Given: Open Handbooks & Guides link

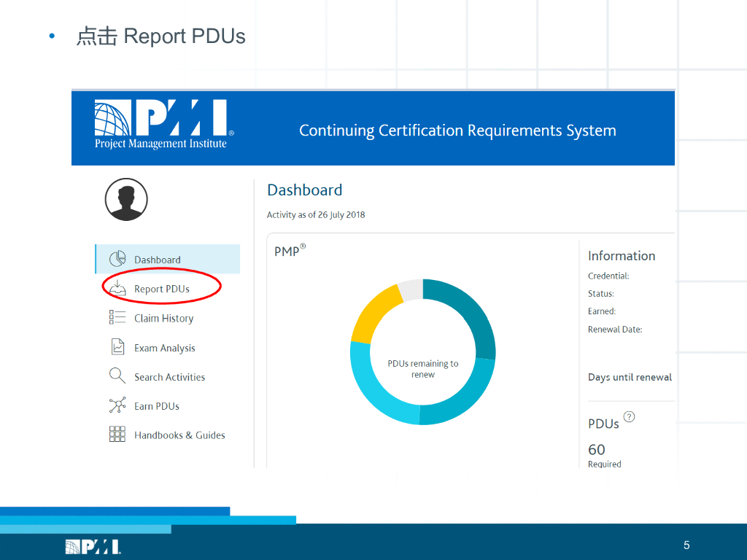Looking at the screenshot, I should click(179, 435).
